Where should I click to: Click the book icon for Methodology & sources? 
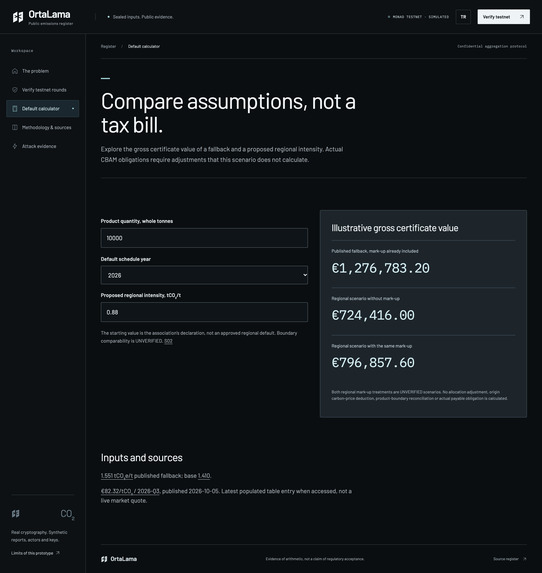[15, 128]
